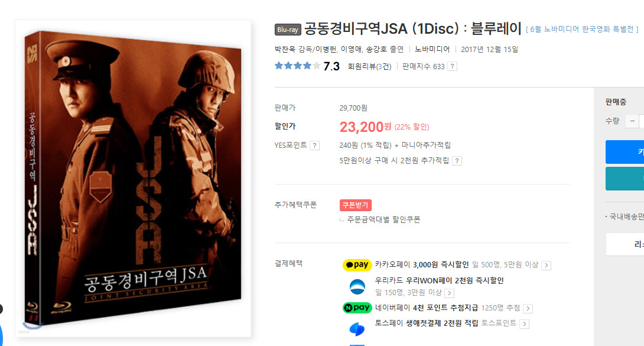Viewport: 644px width, 346px height.
Task: Click the Blu-ray category badge
Action: 288,30
